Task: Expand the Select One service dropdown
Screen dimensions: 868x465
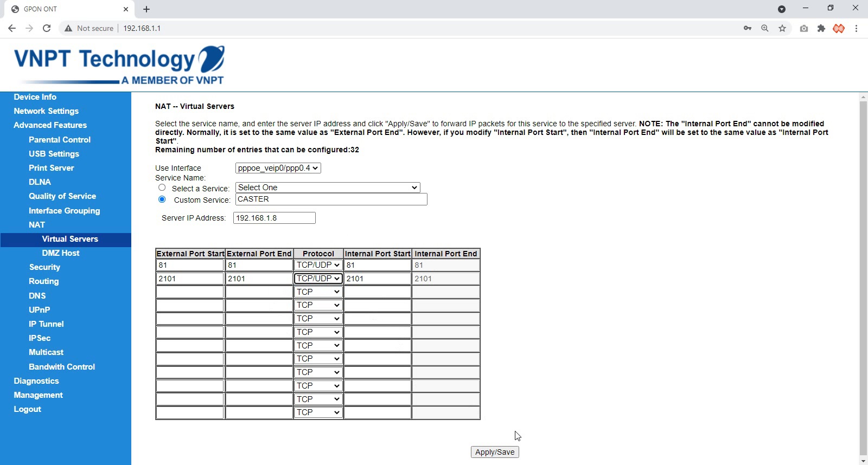Action: tap(328, 188)
